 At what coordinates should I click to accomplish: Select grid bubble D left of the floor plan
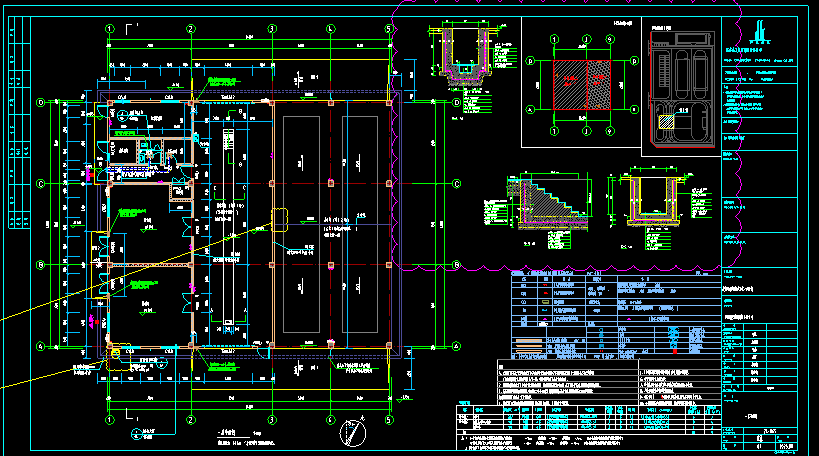(x=41, y=102)
